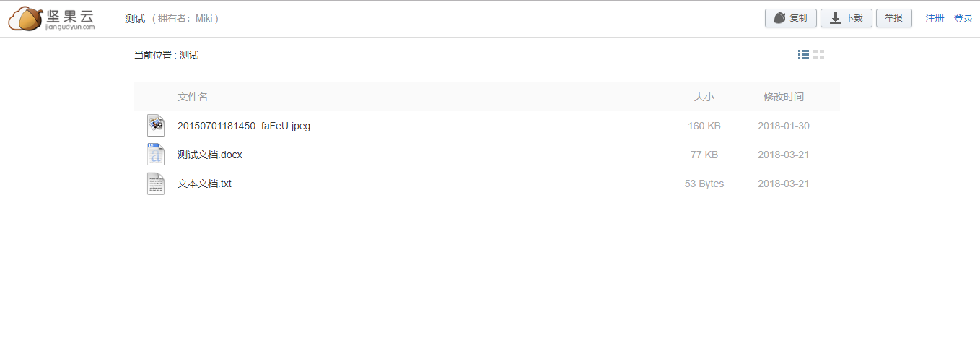Open 文本文档.txt file
Viewport: 980px width, 341px height.
point(204,184)
